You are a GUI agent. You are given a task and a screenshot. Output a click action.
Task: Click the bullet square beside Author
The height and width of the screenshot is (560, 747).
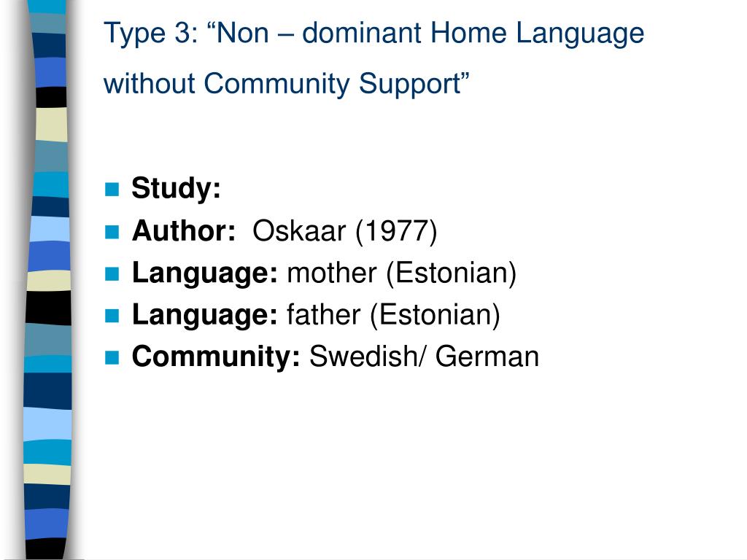point(112,232)
